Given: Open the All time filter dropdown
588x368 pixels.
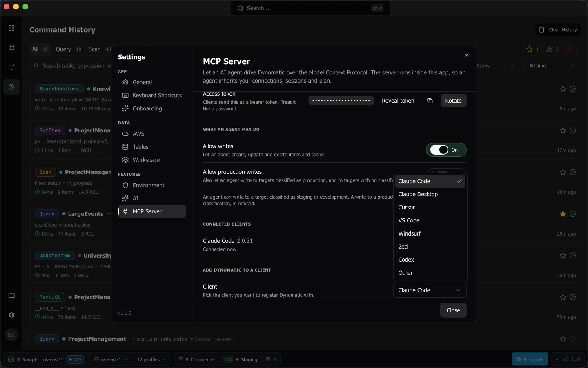Looking at the screenshot, I should pos(552,66).
